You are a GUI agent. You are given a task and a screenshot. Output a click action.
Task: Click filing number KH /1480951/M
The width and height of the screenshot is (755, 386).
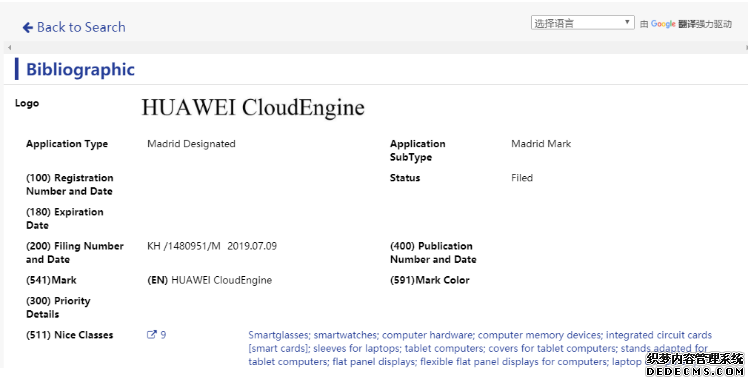183,246
